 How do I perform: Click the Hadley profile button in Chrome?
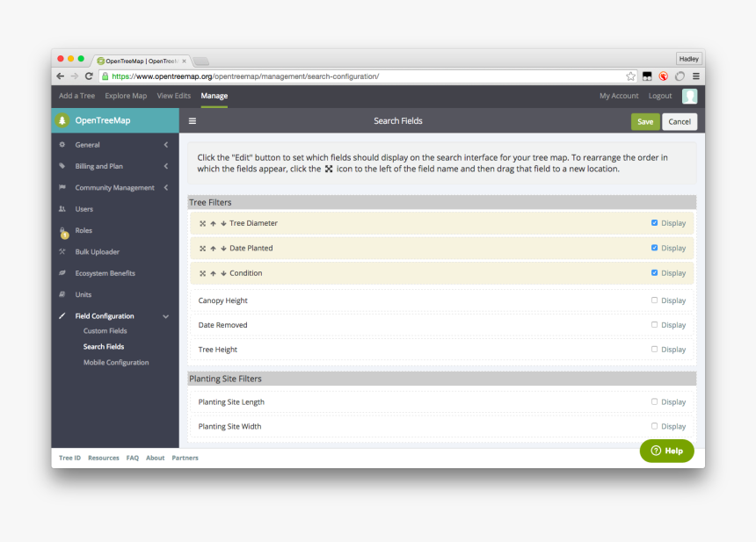[x=688, y=59]
